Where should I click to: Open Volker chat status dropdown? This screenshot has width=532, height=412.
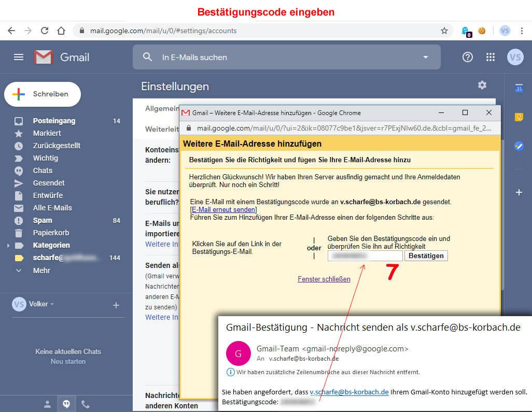[41, 304]
